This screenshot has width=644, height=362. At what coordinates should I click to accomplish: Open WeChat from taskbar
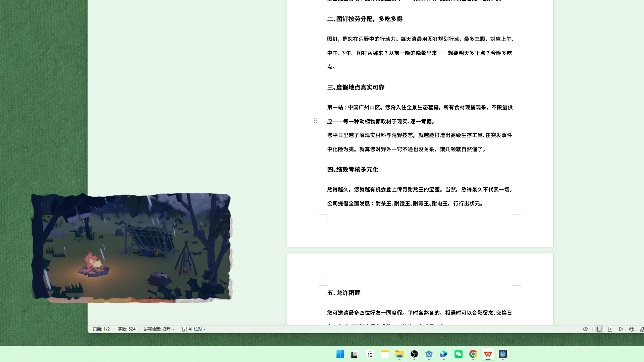pos(458,354)
